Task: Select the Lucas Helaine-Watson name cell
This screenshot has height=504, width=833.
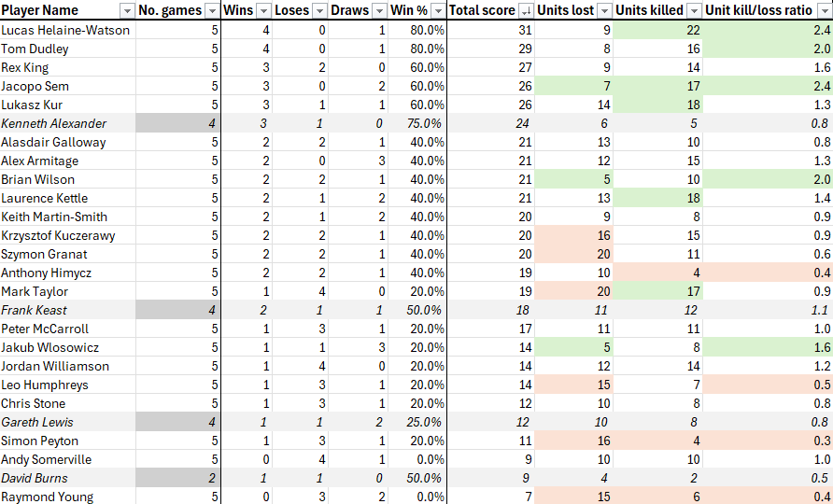Action: point(68,30)
